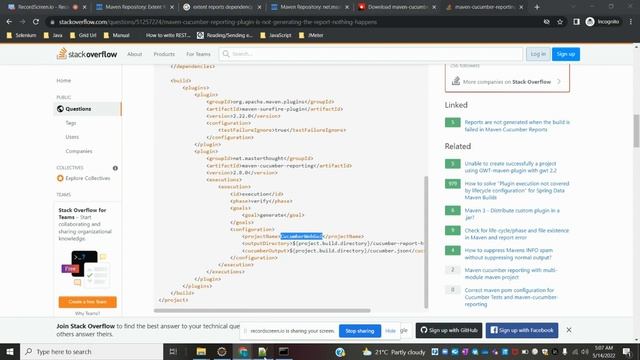The height and width of the screenshot is (360, 640).
Task: Click the Stack Overflow search field
Action: 371,54
